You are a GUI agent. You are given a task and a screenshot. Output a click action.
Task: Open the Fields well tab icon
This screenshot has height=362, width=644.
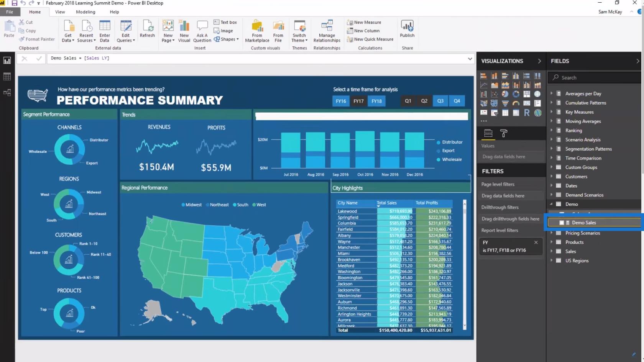[488, 133]
